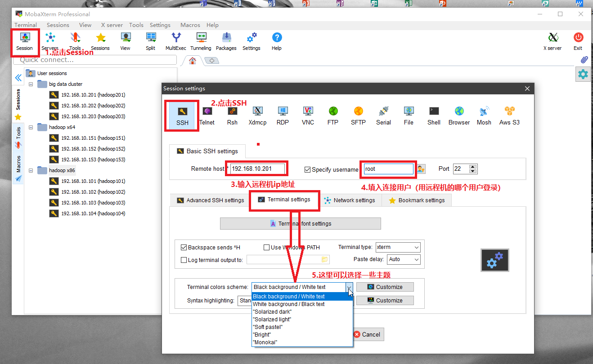Switch to Advanced SSH settings tab

click(210, 200)
